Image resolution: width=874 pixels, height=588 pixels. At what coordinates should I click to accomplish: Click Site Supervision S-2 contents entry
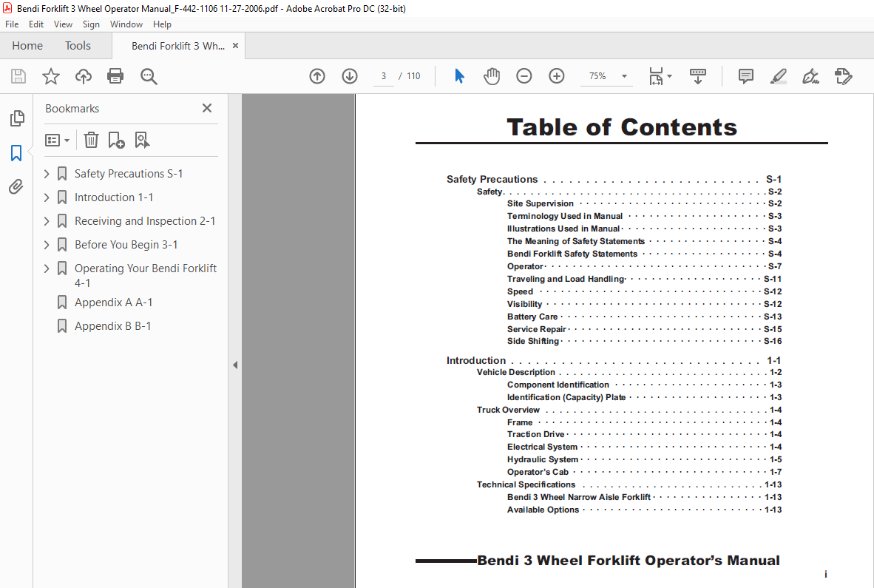(644, 203)
